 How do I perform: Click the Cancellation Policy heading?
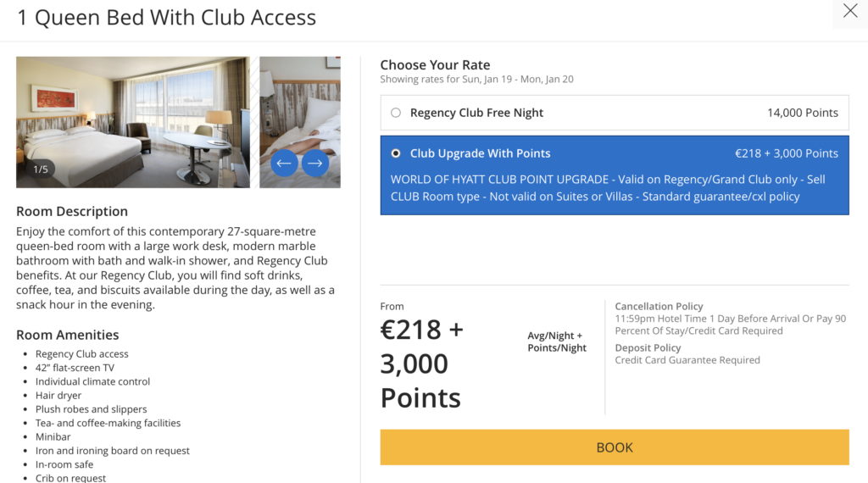coord(659,306)
